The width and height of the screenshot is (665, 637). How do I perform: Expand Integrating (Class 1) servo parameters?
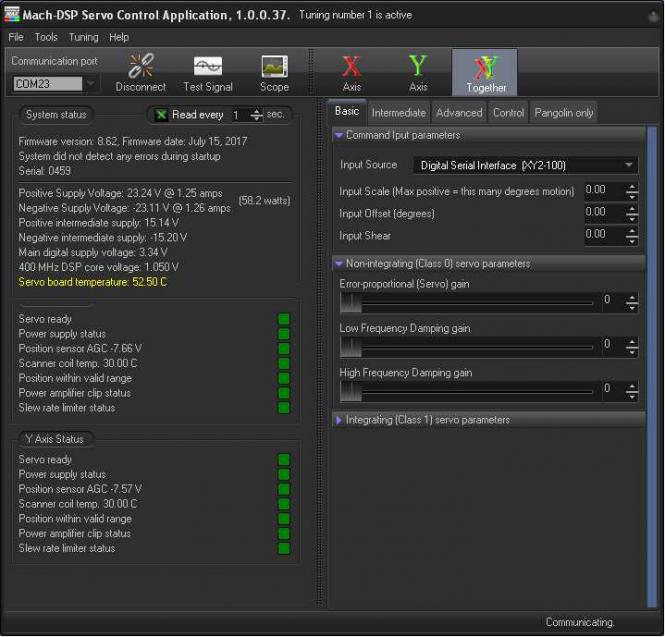click(339, 420)
